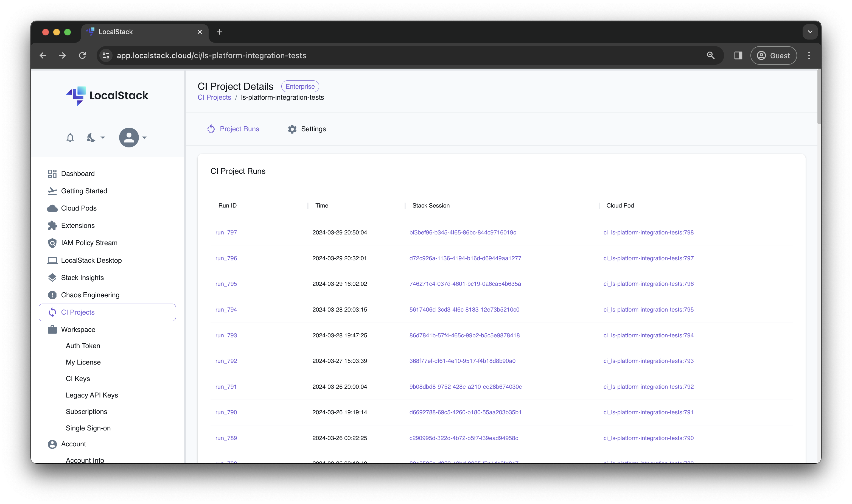Click the notification bell
This screenshot has height=504, width=852.
(70, 138)
